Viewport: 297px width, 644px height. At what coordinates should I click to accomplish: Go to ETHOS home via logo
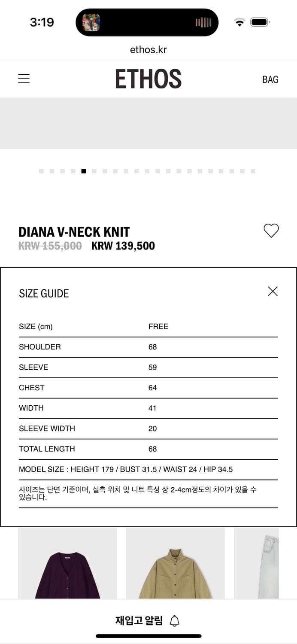(x=148, y=79)
